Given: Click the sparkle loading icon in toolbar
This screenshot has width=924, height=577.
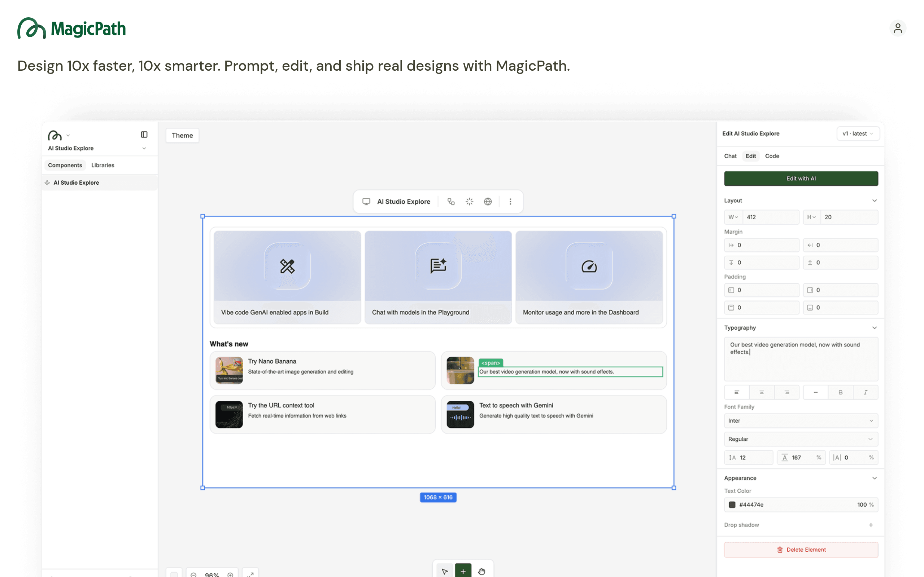Looking at the screenshot, I should 469,202.
